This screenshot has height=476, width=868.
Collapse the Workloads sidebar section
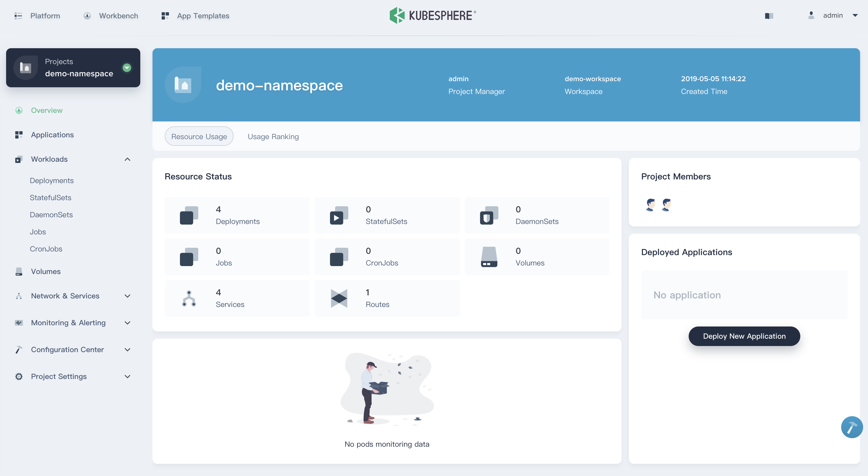pos(127,159)
